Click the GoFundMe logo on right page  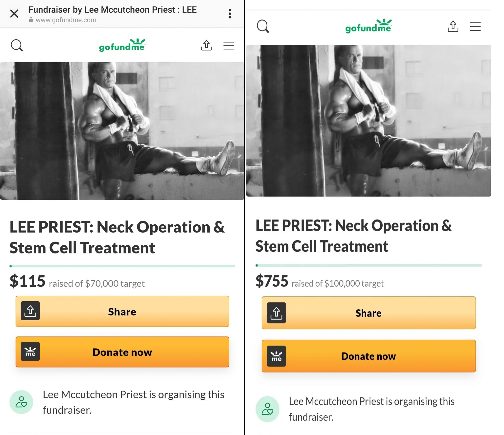point(368,26)
